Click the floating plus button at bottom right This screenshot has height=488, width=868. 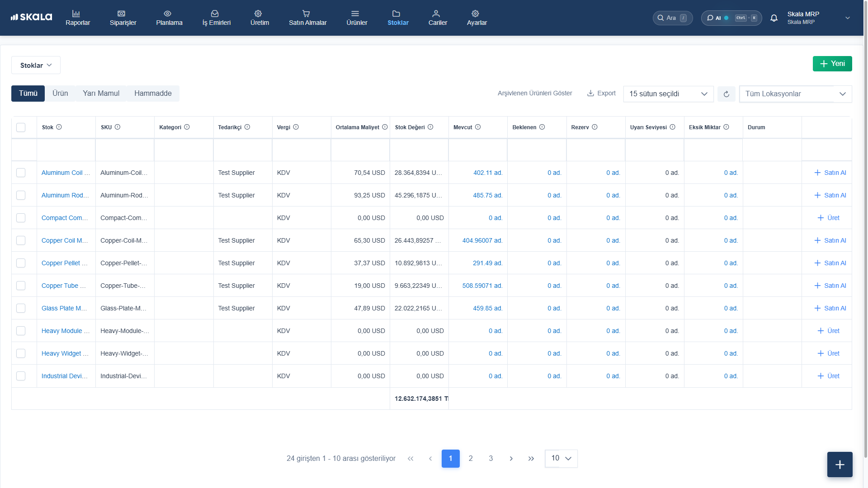[x=840, y=465]
